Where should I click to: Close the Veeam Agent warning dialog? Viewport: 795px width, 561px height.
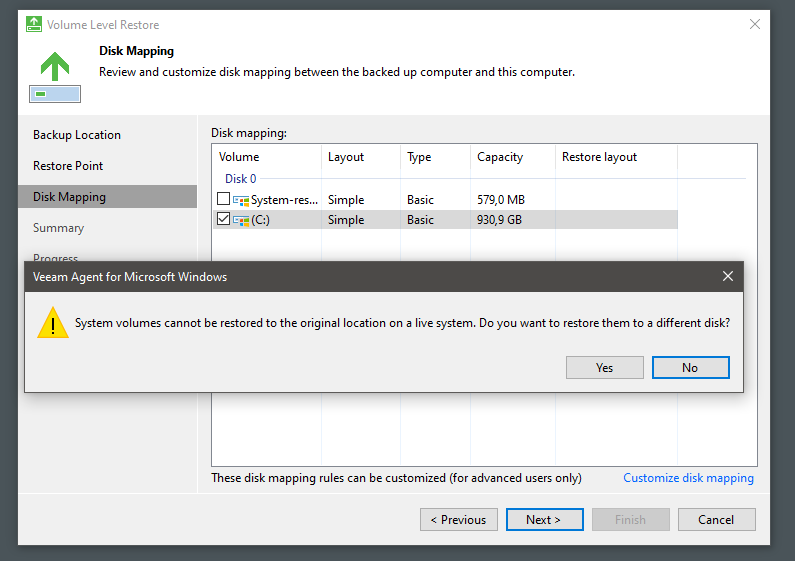728,276
